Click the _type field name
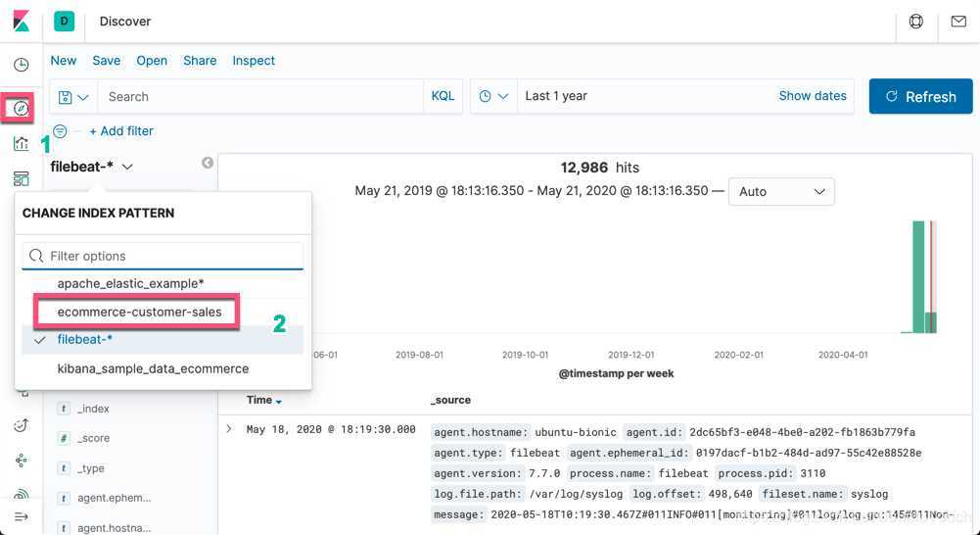Image resolution: width=980 pixels, height=535 pixels. (x=91, y=468)
